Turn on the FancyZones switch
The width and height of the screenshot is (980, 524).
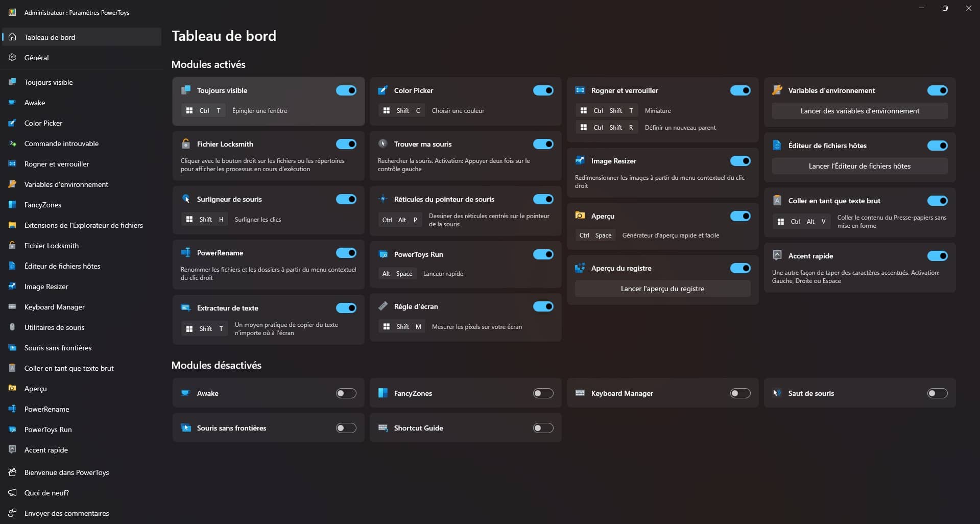click(x=543, y=393)
